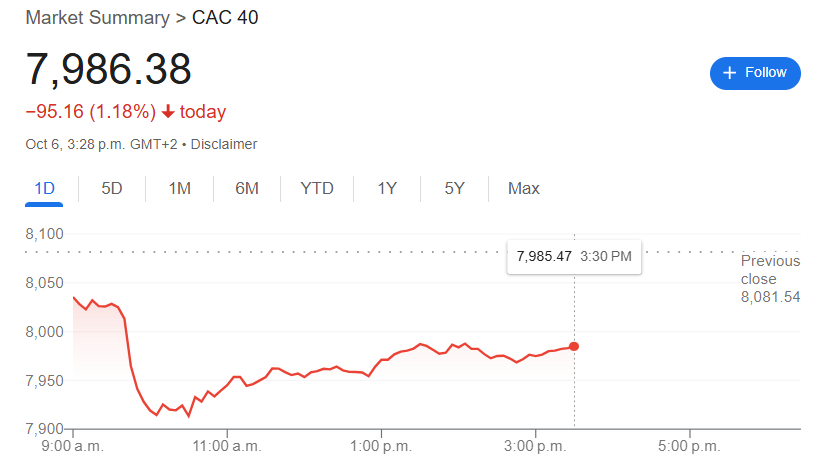This screenshot has height=462, width=827.
Task: Click the plus icon in Follow button
Action: (x=729, y=73)
